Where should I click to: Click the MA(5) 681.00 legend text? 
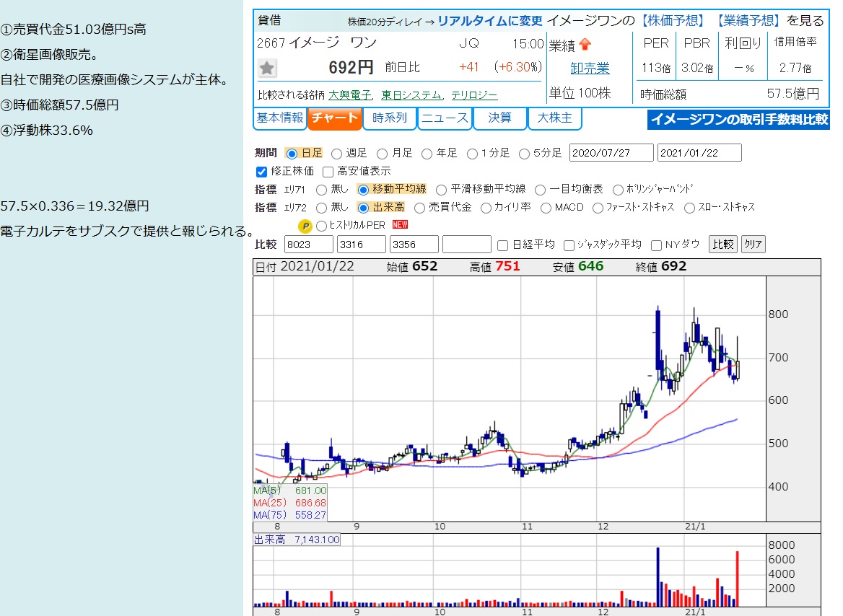(x=290, y=490)
